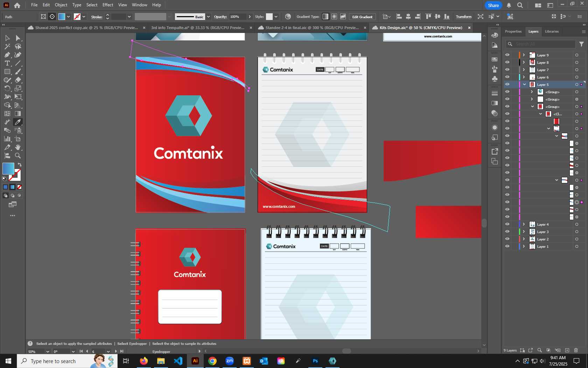Switch to the Libraries tab
588x368 pixels.
552,32
